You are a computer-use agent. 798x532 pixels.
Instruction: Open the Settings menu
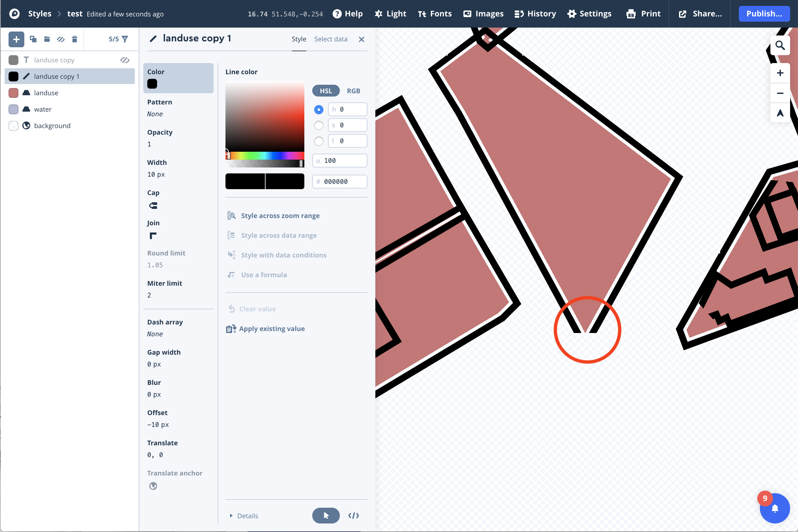point(590,13)
